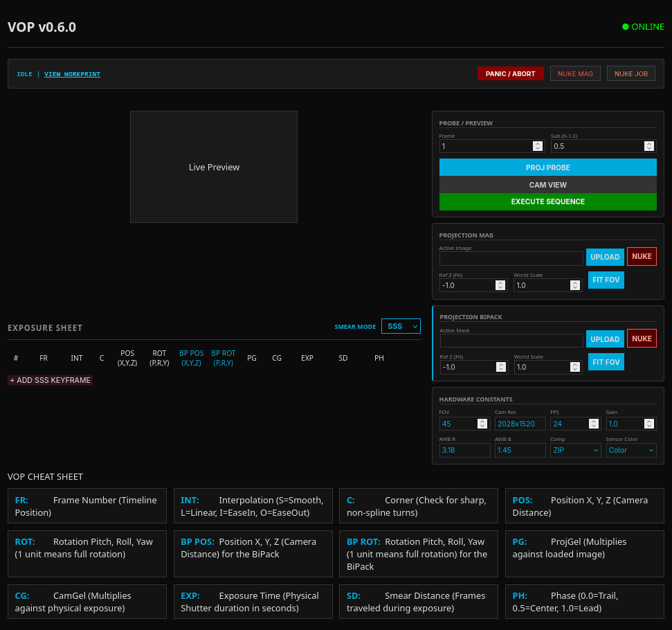Upload a Projection Mag image
The width and height of the screenshot is (672, 630).
(x=605, y=257)
